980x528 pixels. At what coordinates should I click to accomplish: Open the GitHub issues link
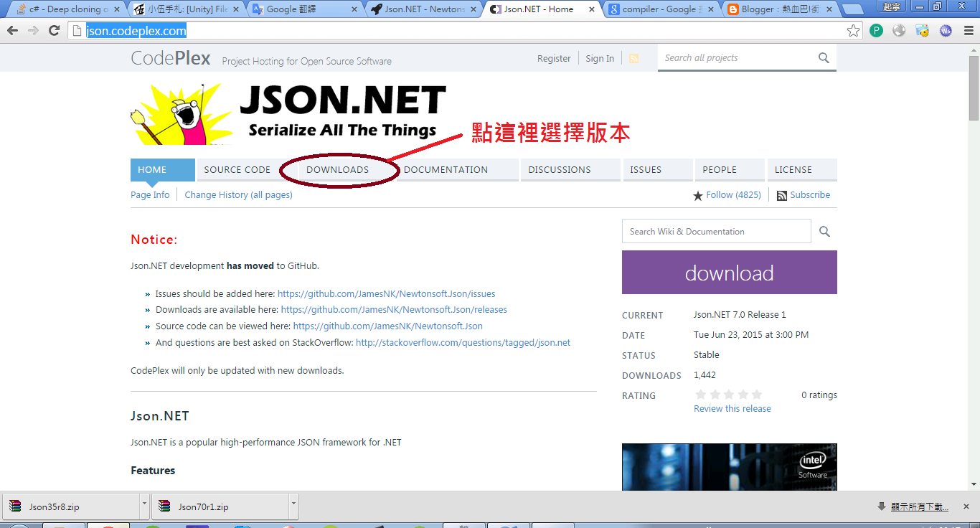[386, 294]
